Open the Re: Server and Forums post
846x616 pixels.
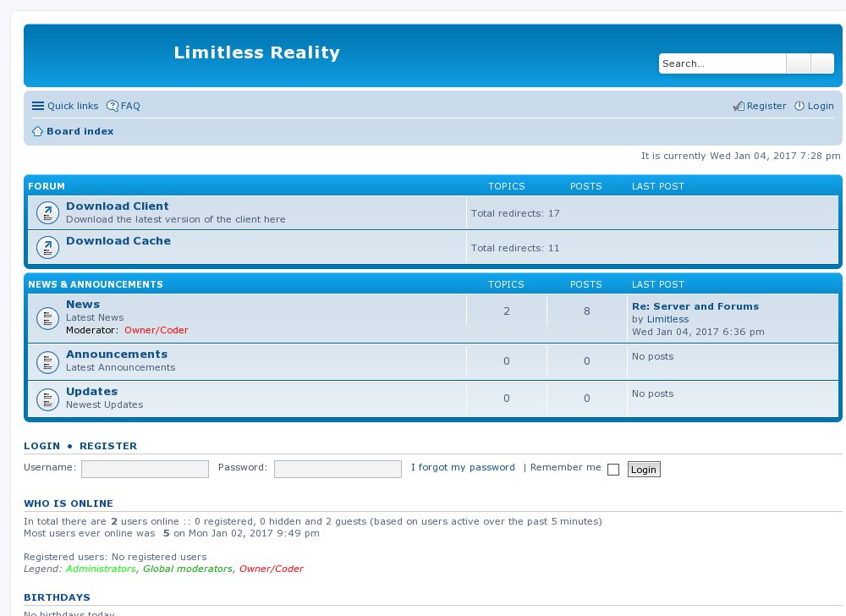[x=695, y=306]
